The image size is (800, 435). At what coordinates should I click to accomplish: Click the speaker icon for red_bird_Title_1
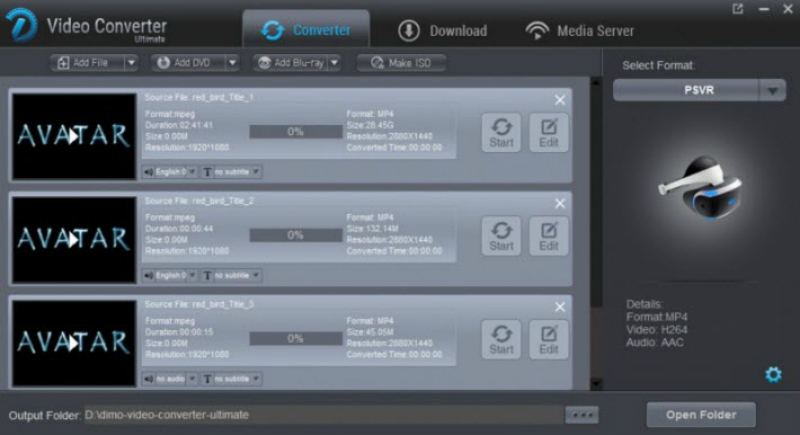pyautogui.click(x=148, y=172)
